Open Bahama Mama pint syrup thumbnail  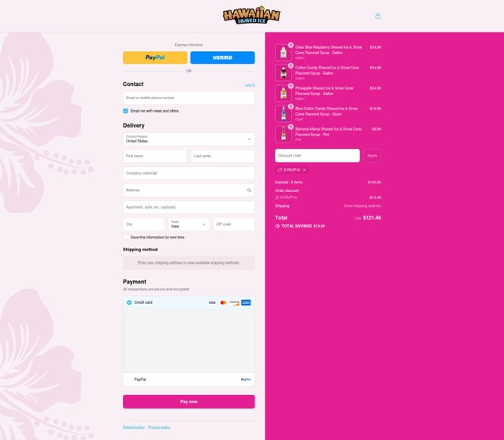point(283,134)
